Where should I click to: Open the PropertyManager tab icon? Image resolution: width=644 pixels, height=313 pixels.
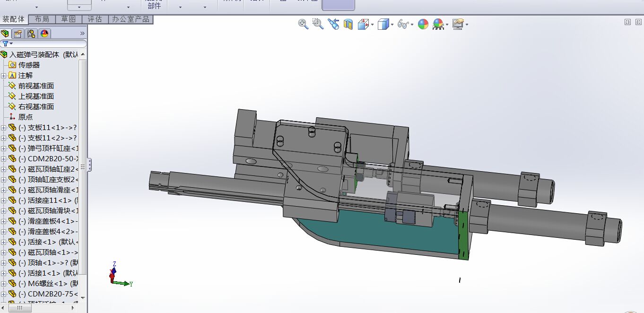18,34
